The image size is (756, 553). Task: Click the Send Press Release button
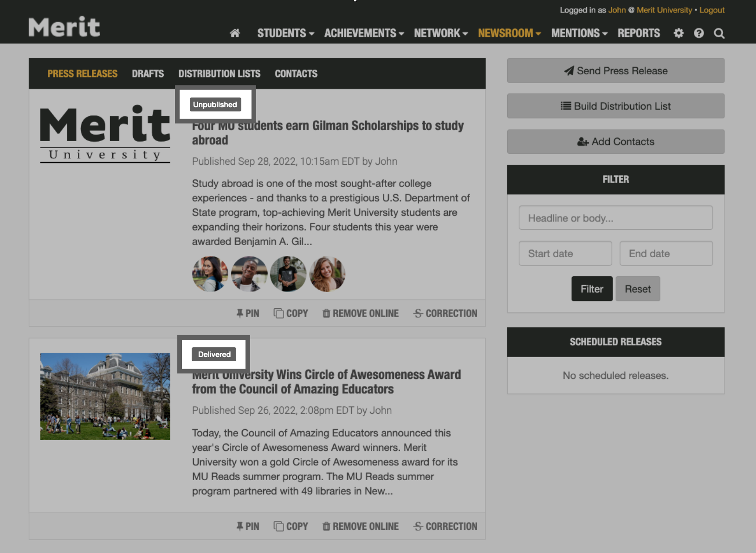tap(615, 71)
